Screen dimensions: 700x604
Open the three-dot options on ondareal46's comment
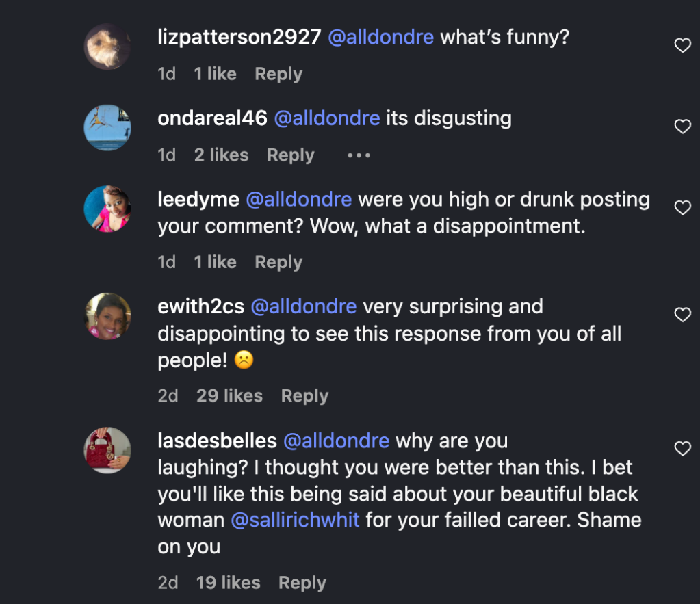[359, 156]
